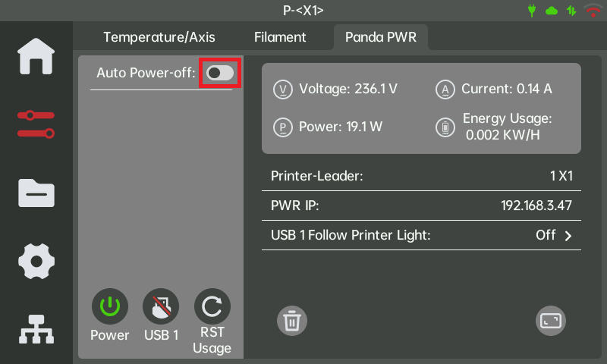Open the network tree icon in sidebar
Viewport: 607px width, 364px height.
coord(36,327)
